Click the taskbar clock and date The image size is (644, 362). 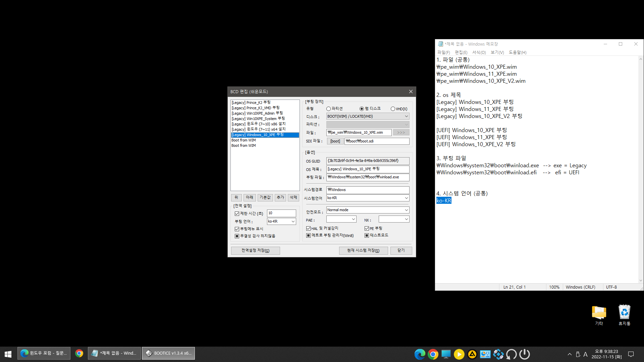[606, 354]
